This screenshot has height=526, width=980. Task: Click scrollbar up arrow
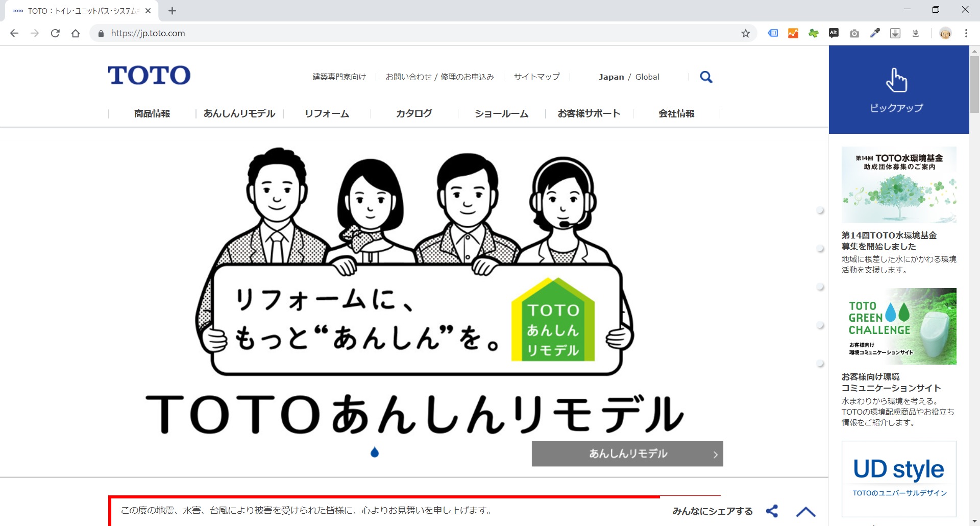(x=974, y=51)
